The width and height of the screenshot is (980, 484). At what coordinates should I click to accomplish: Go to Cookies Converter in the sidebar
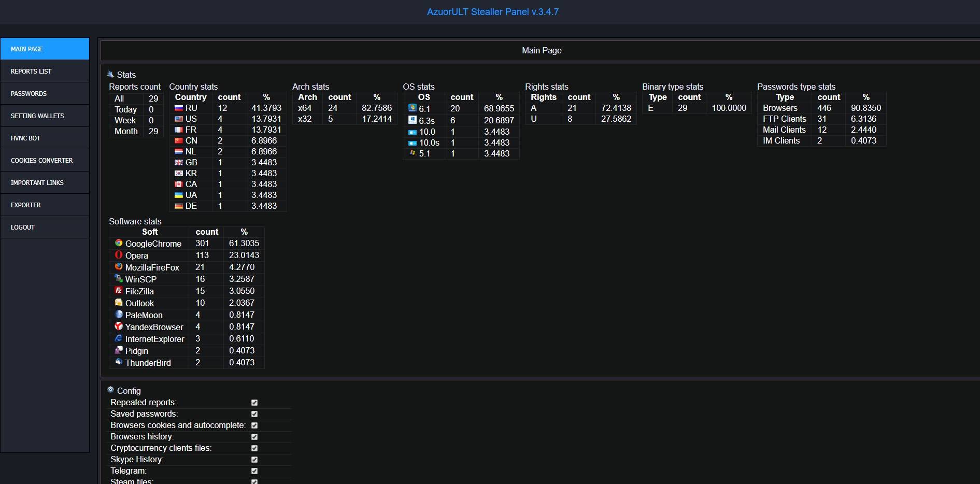[45, 161]
